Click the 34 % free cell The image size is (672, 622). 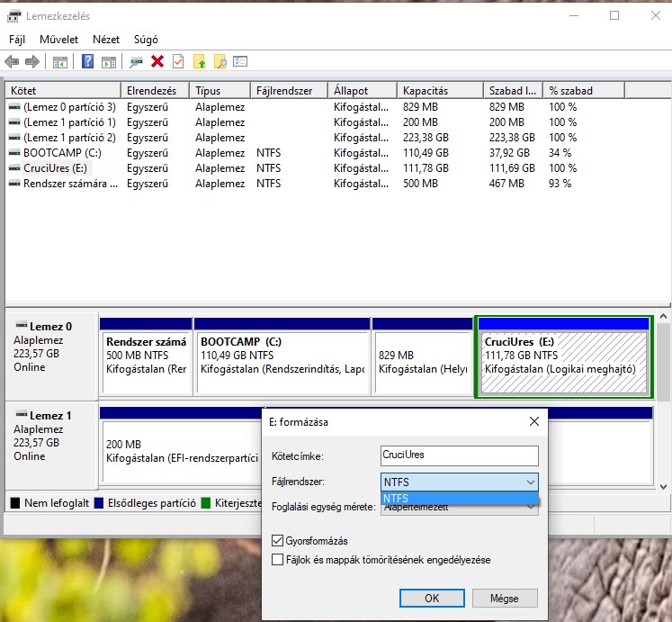[x=560, y=153]
